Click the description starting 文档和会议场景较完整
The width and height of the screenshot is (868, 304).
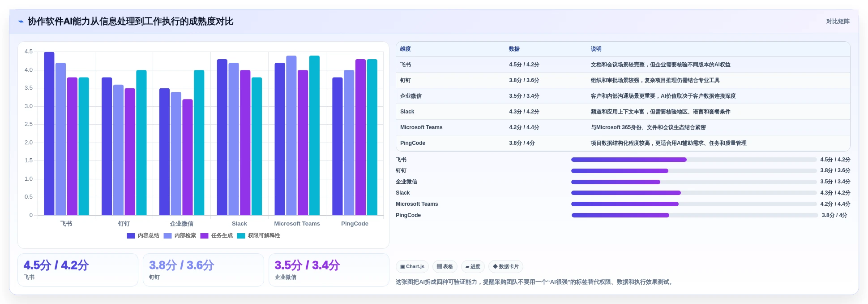point(660,65)
